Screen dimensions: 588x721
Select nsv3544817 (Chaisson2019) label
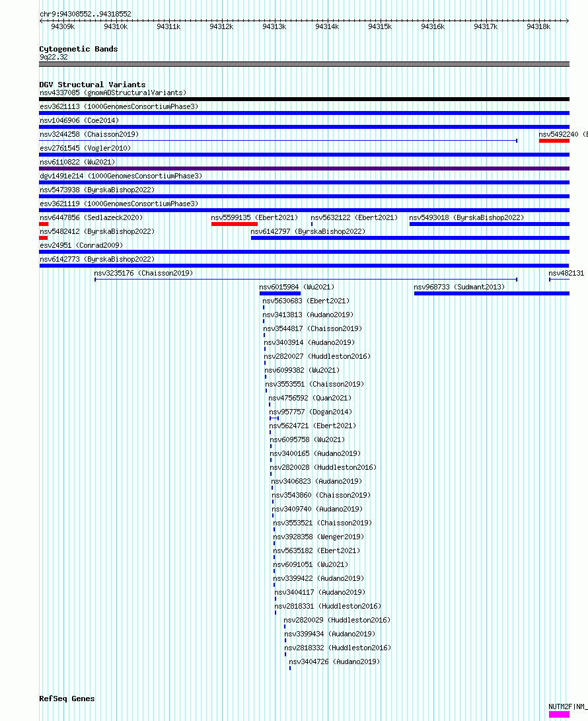click(312, 328)
